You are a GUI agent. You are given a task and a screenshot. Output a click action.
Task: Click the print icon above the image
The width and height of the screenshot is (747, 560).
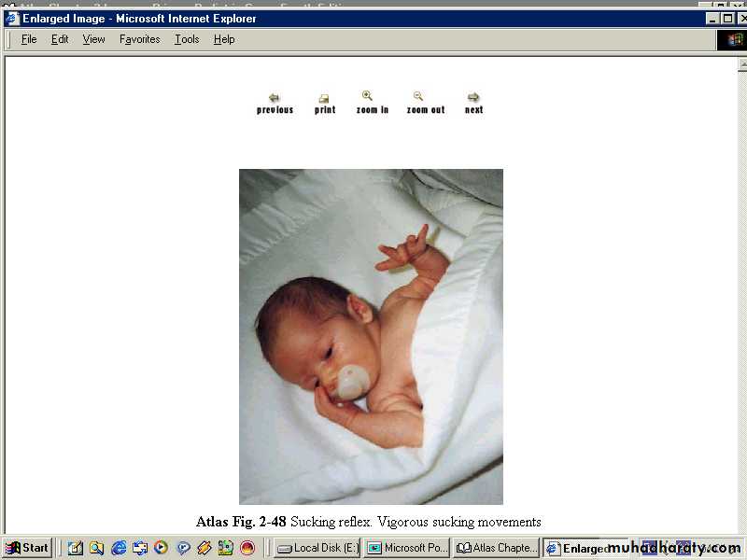324,98
